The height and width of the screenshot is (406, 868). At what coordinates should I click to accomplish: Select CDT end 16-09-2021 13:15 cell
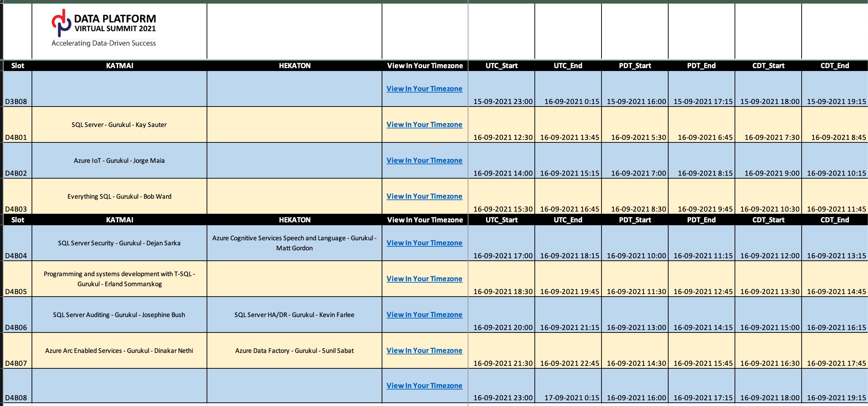coord(835,243)
